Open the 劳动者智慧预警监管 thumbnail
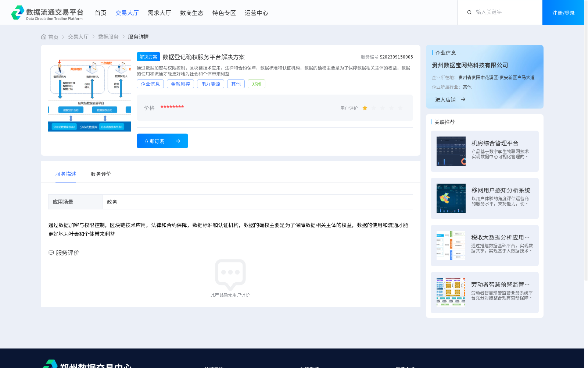The image size is (588, 368). click(x=451, y=293)
